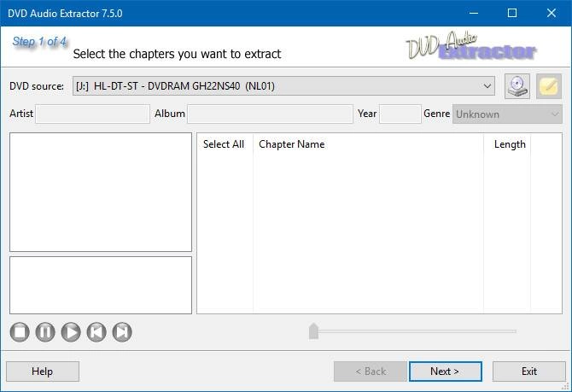572x392 pixels.
Task: Click the Stop playback button
Action: point(20,332)
